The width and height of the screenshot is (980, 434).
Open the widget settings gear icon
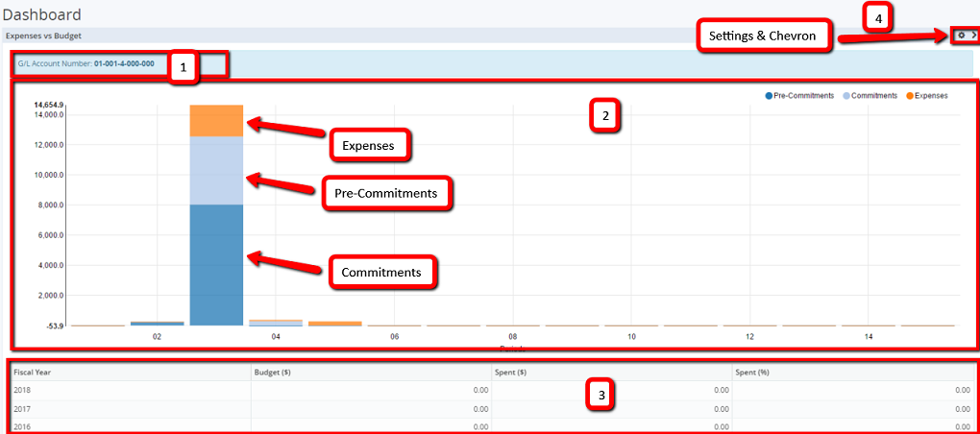click(961, 36)
